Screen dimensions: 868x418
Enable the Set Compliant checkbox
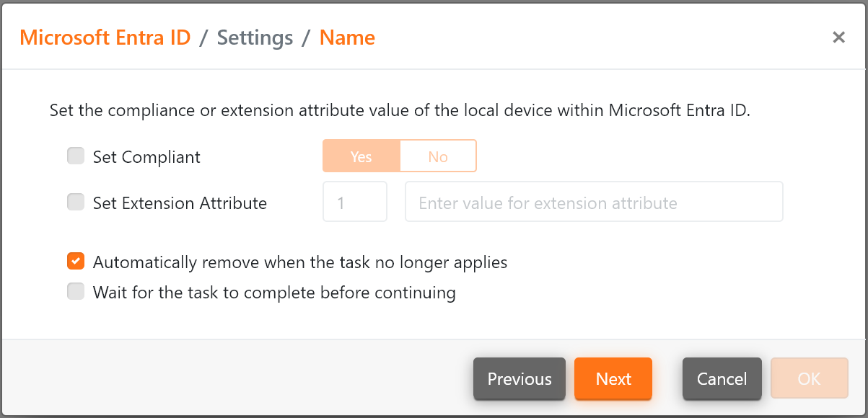click(x=76, y=156)
